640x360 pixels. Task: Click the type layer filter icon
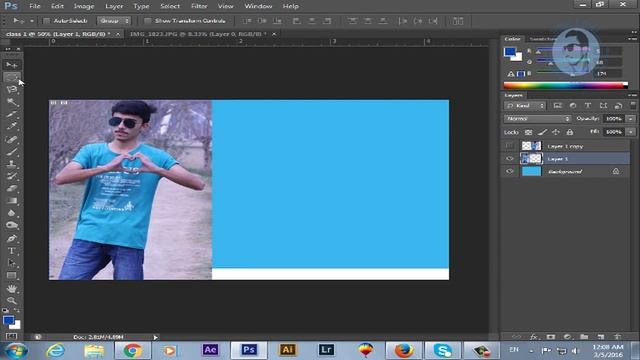click(x=588, y=106)
